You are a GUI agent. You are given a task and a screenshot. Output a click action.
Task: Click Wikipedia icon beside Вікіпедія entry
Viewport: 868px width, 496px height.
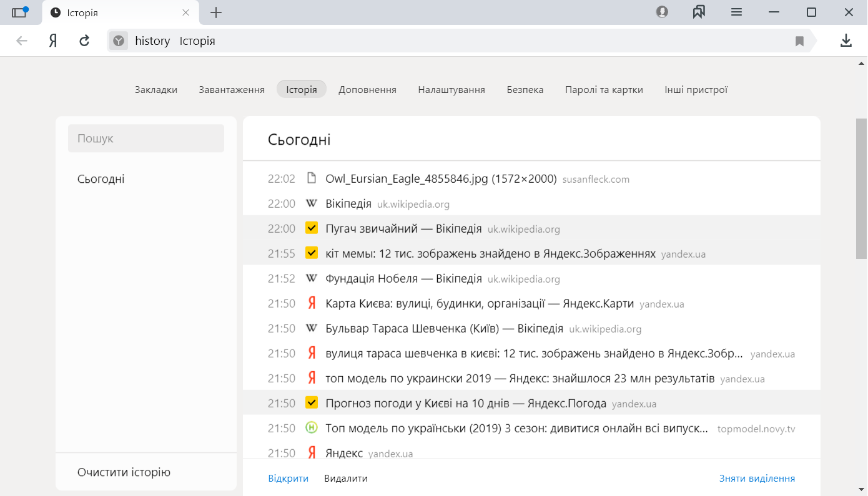pos(312,203)
